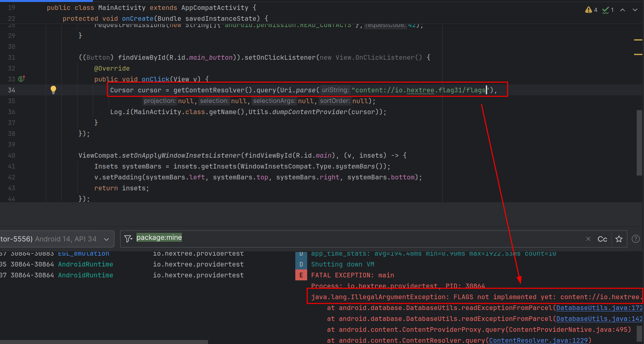Open the Logcat filter help icon

click(636, 239)
